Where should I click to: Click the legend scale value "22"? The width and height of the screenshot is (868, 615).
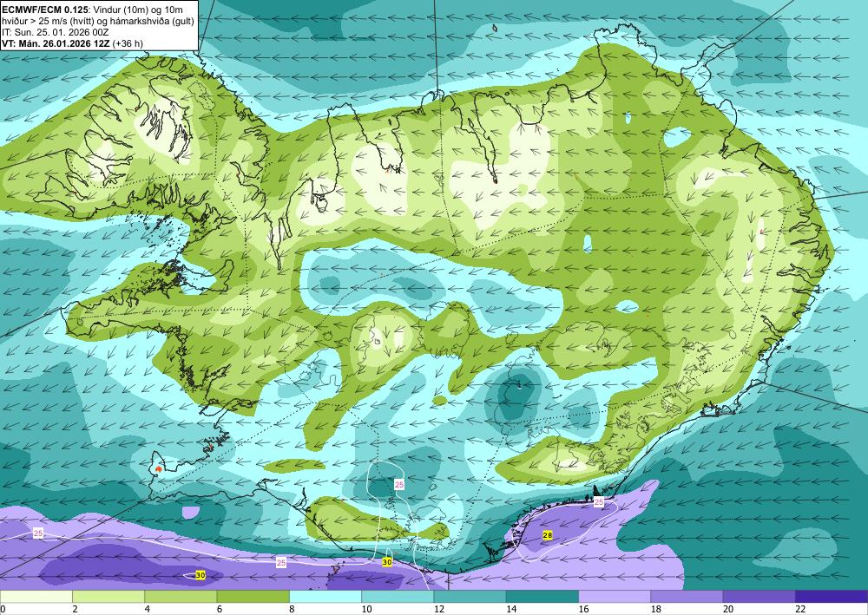pyautogui.click(x=801, y=610)
